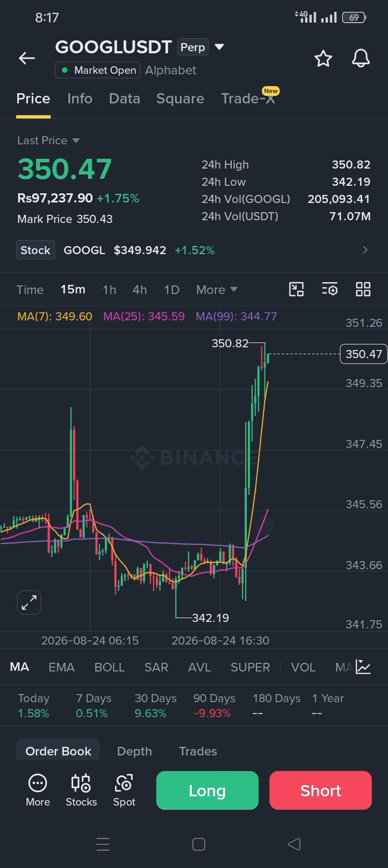Tap the Today 1.58% performance
388x868 pixels.
33,705
